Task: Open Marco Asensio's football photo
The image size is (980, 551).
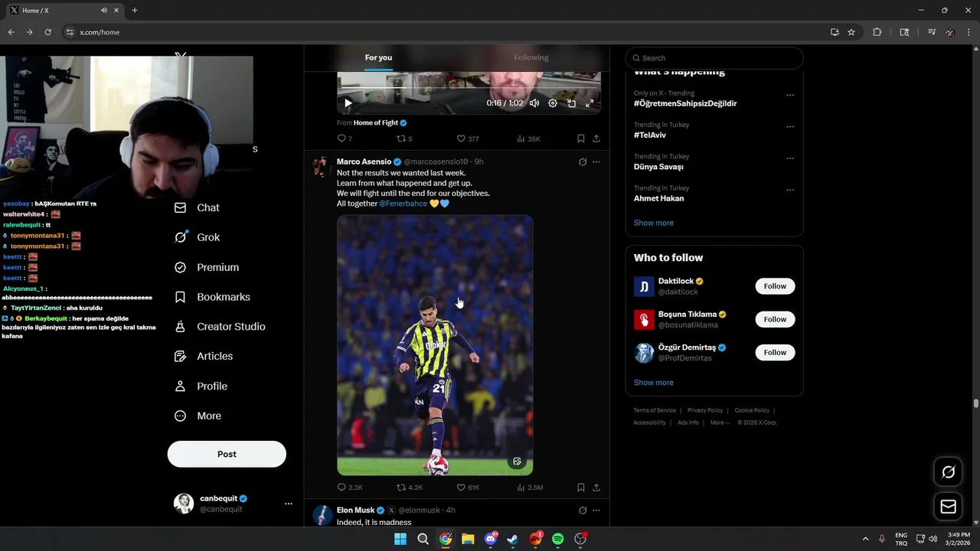Action: pyautogui.click(x=435, y=345)
